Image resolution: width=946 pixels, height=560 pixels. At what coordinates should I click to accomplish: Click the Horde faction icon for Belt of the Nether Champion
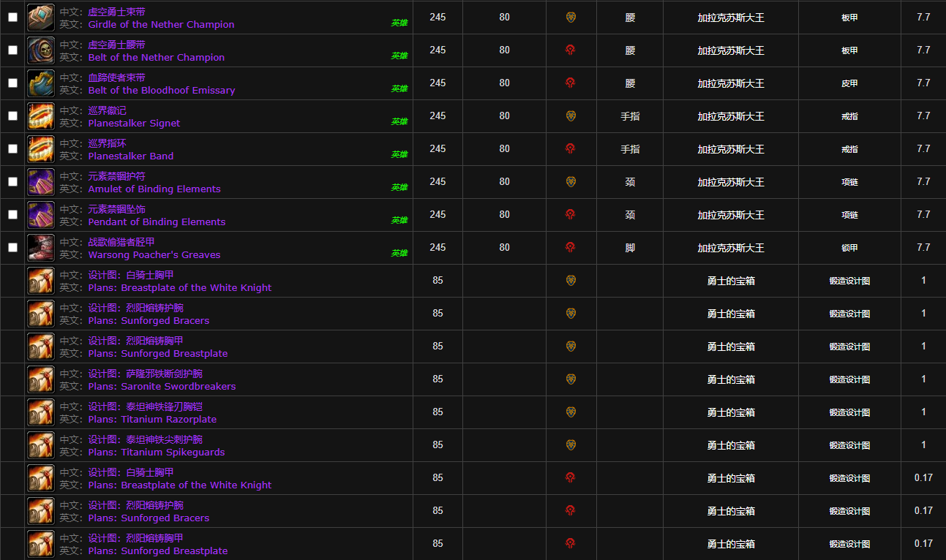(571, 50)
